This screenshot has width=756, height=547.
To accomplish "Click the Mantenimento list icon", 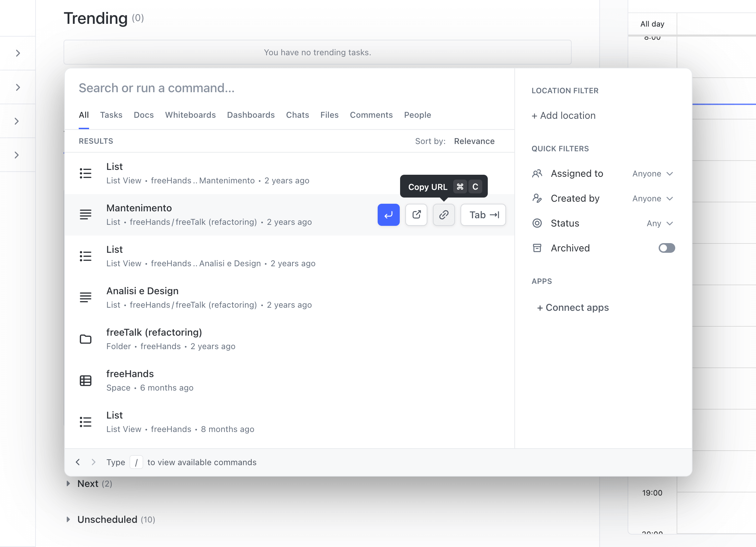I will tap(86, 215).
